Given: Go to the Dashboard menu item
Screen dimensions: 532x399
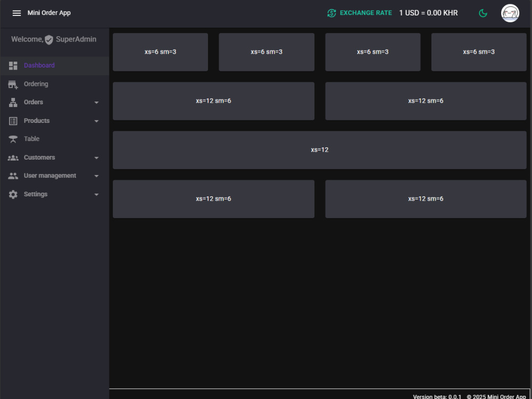Looking at the screenshot, I should pos(55,65).
